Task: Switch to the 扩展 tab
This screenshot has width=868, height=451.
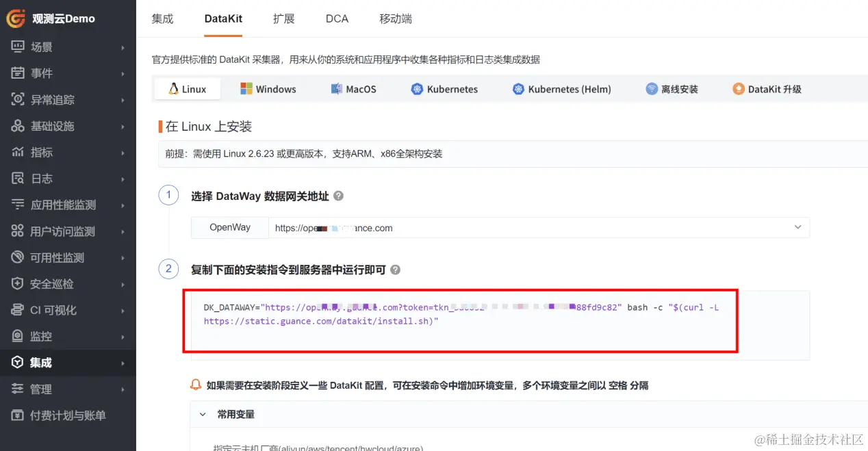Action: [284, 18]
